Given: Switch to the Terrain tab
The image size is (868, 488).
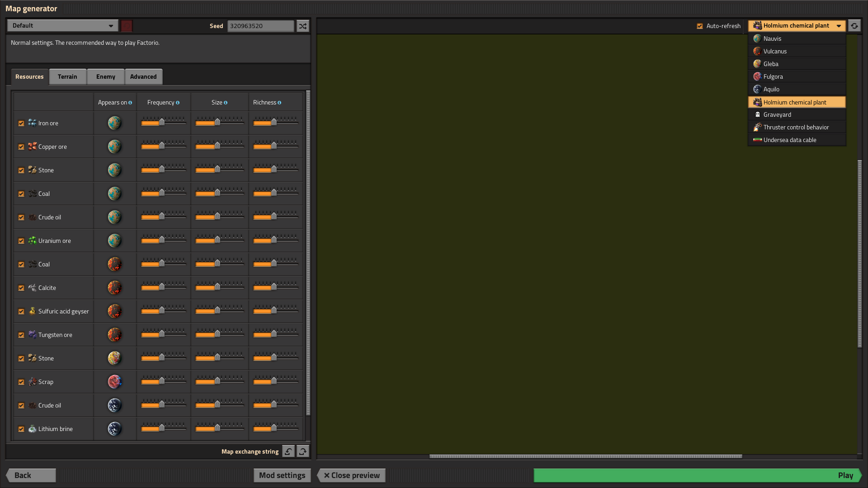Looking at the screenshot, I should point(67,77).
